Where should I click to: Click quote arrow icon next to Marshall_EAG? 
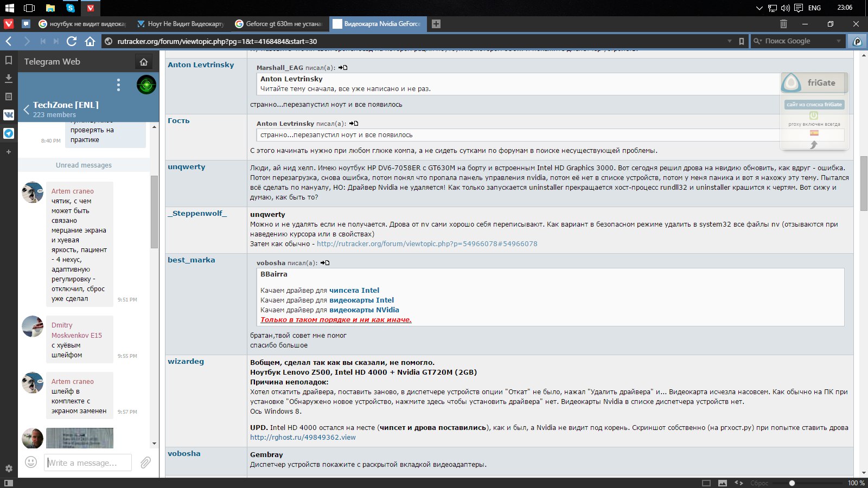pos(343,68)
